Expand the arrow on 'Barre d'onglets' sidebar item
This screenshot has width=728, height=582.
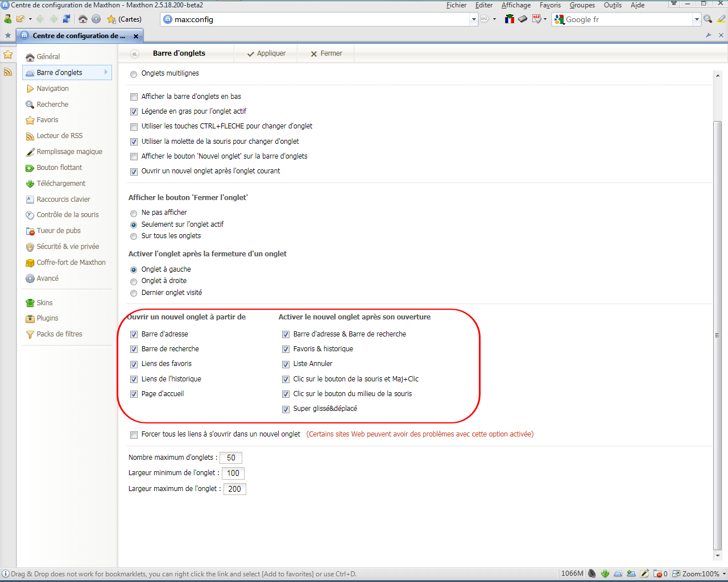click(106, 72)
